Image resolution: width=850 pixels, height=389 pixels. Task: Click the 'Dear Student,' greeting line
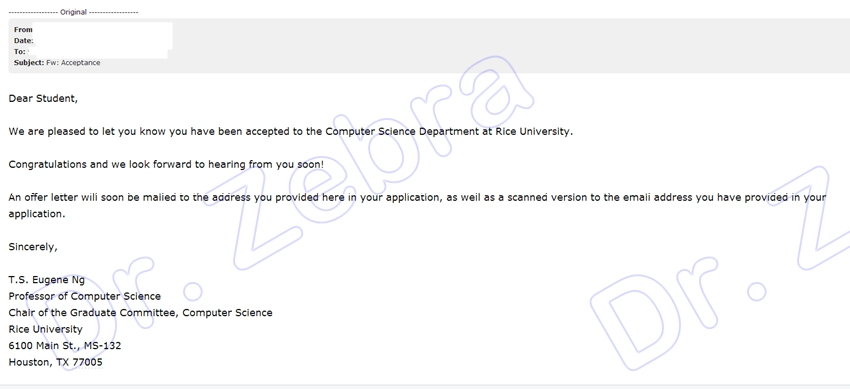(x=43, y=99)
